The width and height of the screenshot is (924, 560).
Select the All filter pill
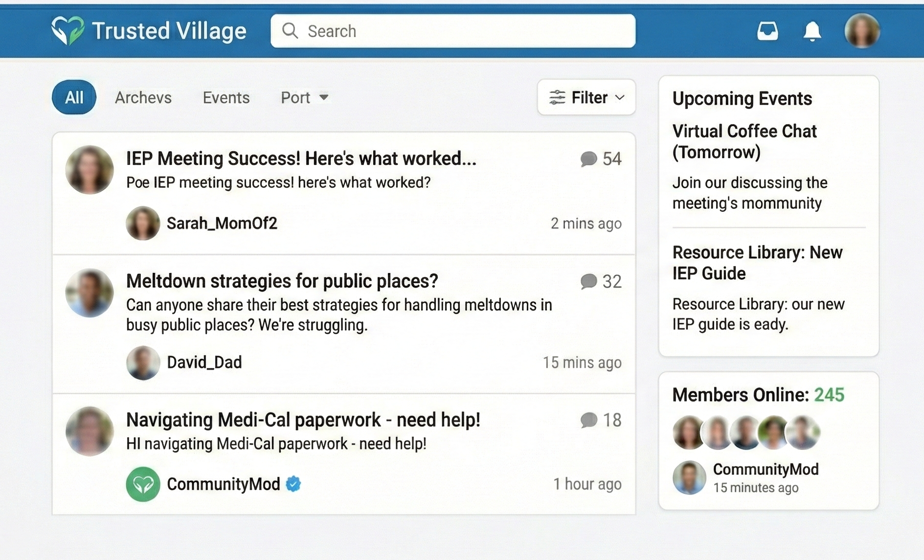(x=74, y=97)
